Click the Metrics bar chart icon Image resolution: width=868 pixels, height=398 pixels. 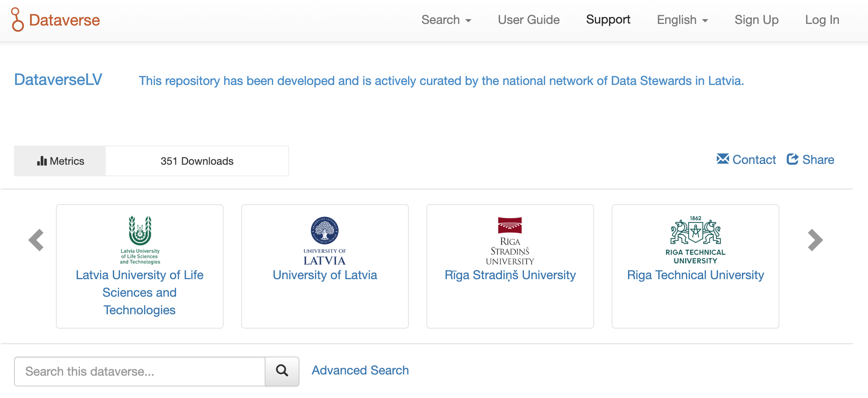42,161
